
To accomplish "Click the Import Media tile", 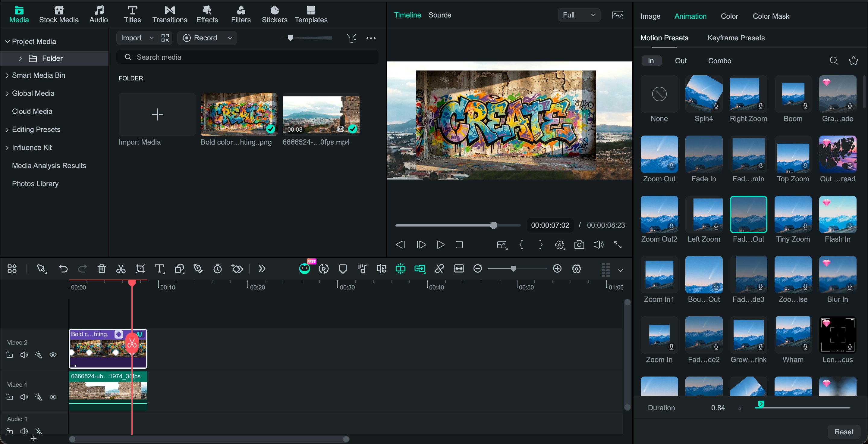I will point(157,114).
